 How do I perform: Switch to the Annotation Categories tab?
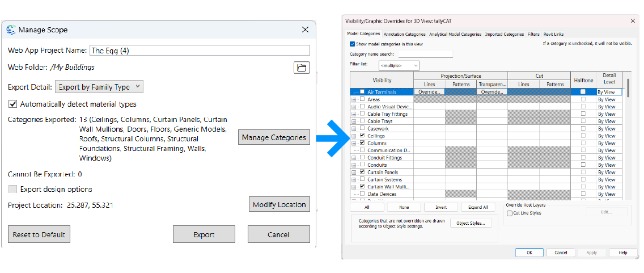point(404,34)
